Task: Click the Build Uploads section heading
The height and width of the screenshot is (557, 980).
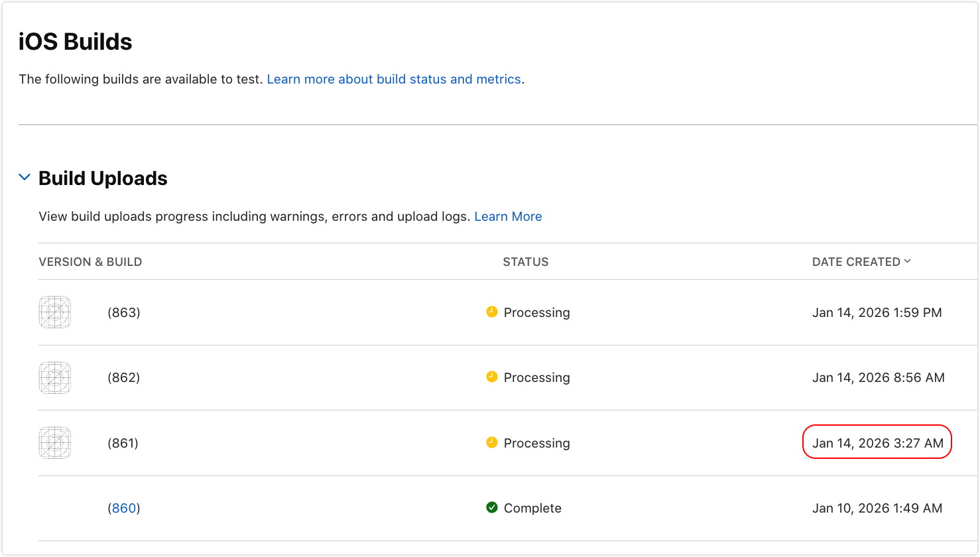Action: coord(103,178)
